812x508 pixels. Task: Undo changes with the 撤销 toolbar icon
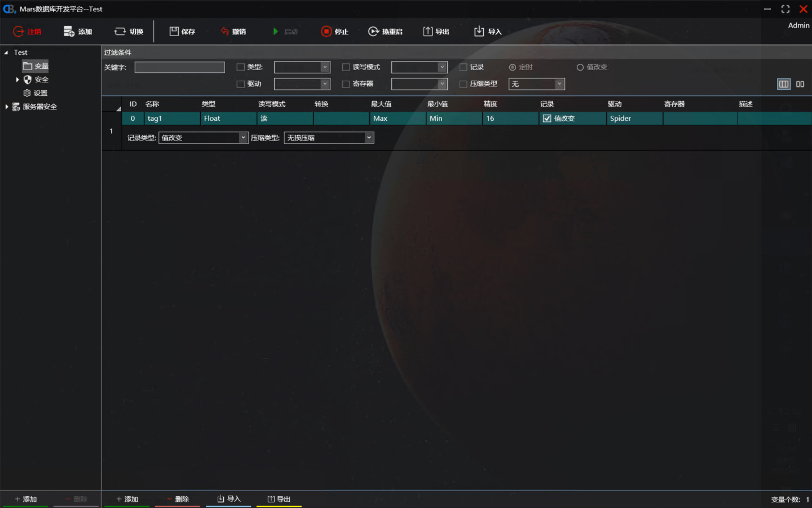coord(225,32)
